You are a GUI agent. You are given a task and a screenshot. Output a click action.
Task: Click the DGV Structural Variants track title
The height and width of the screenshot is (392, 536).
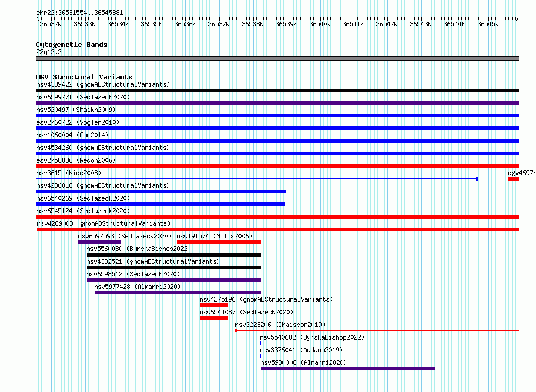[x=84, y=77]
